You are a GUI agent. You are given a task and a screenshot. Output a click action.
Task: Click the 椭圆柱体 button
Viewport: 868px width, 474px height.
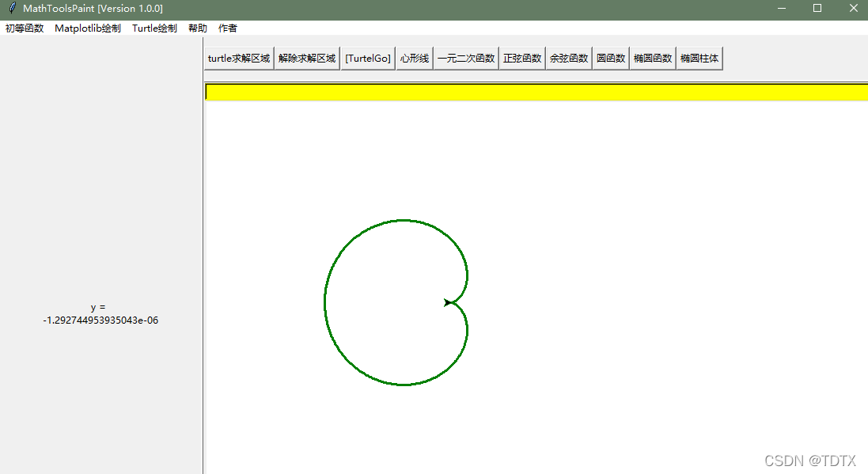click(699, 58)
